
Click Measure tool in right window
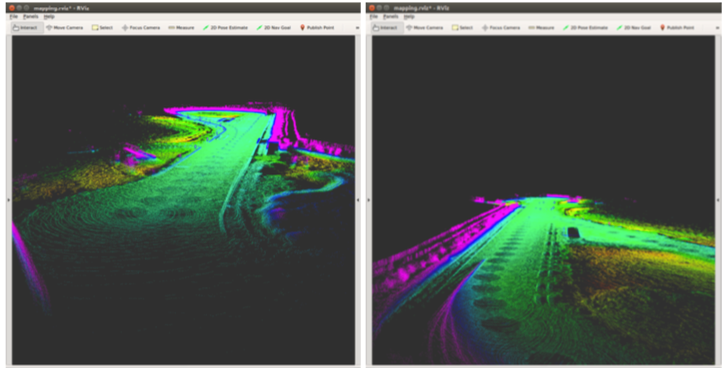coord(541,28)
